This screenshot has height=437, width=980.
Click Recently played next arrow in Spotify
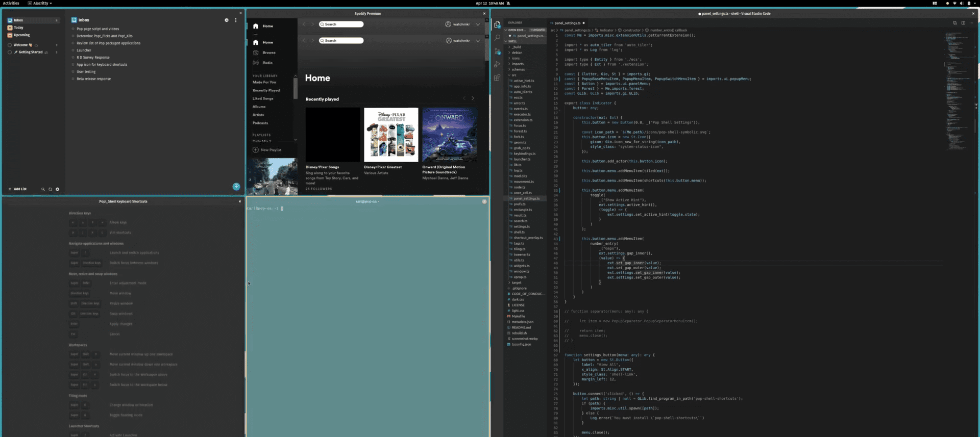(x=473, y=98)
